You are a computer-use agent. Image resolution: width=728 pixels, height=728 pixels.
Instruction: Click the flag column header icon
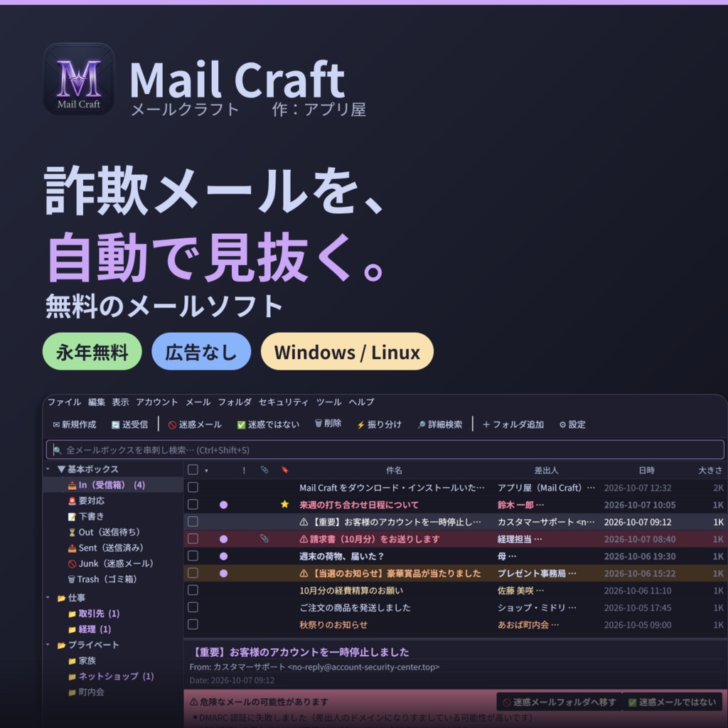[284, 470]
